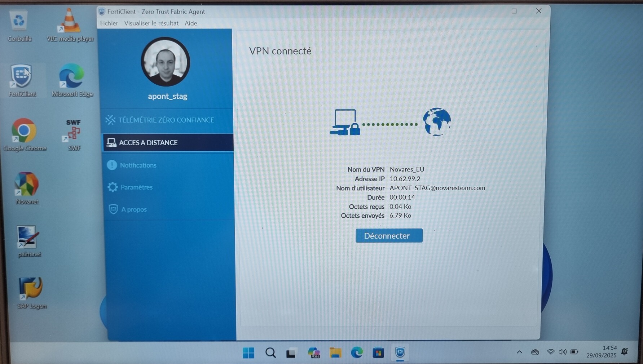Image resolution: width=643 pixels, height=364 pixels.
Task: Open the Fichier menu
Action: point(109,23)
